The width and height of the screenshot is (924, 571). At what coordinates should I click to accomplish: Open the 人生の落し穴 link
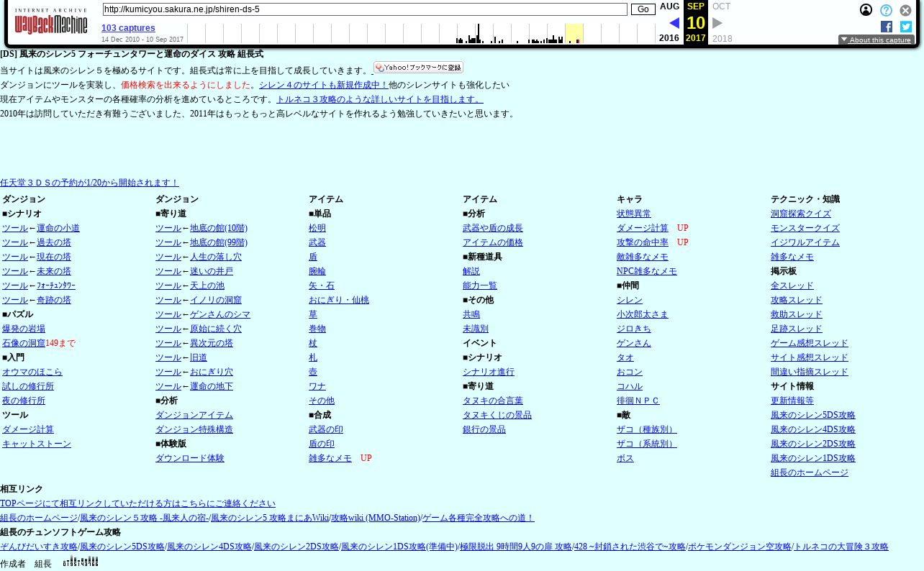[216, 257]
